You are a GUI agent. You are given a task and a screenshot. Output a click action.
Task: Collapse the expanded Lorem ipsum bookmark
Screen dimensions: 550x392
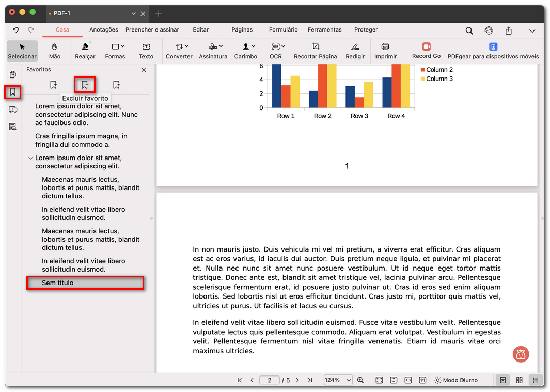tap(30, 158)
